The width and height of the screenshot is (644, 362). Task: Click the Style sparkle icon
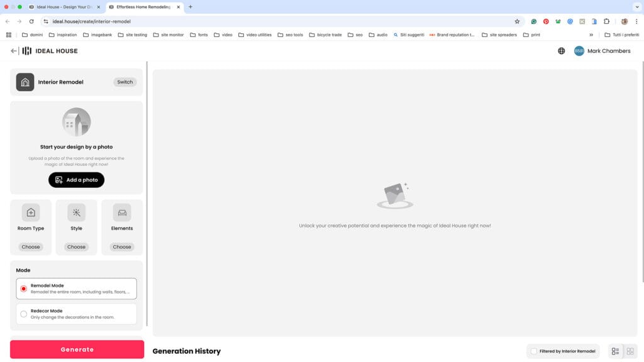point(76,212)
